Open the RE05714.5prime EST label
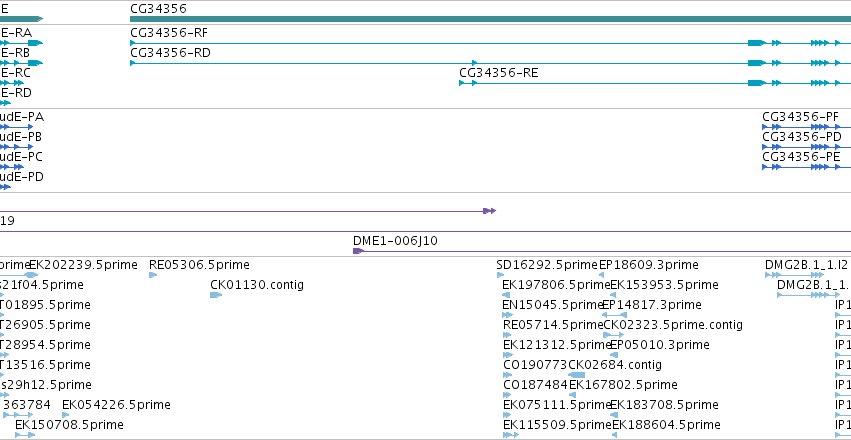 (x=554, y=325)
